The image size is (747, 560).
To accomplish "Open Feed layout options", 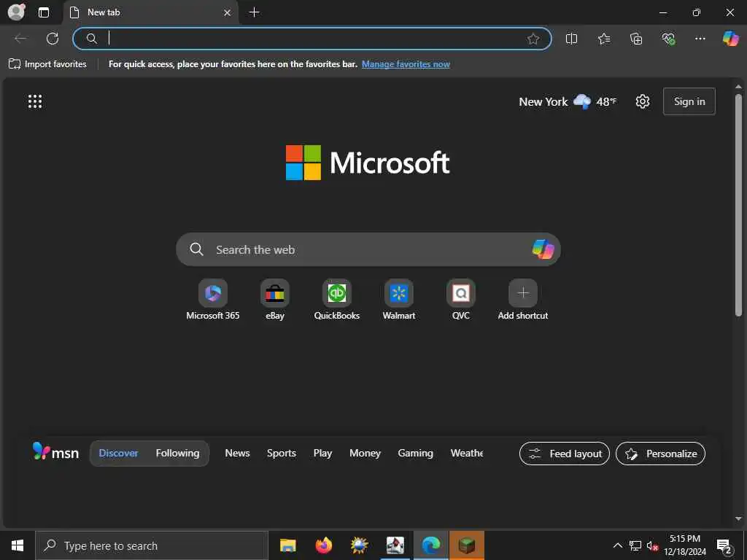I will click(x=565, y=454).
